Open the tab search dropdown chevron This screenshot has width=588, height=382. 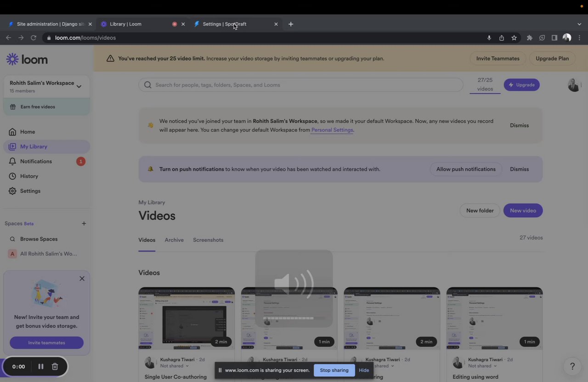click(x=579, y=24)
